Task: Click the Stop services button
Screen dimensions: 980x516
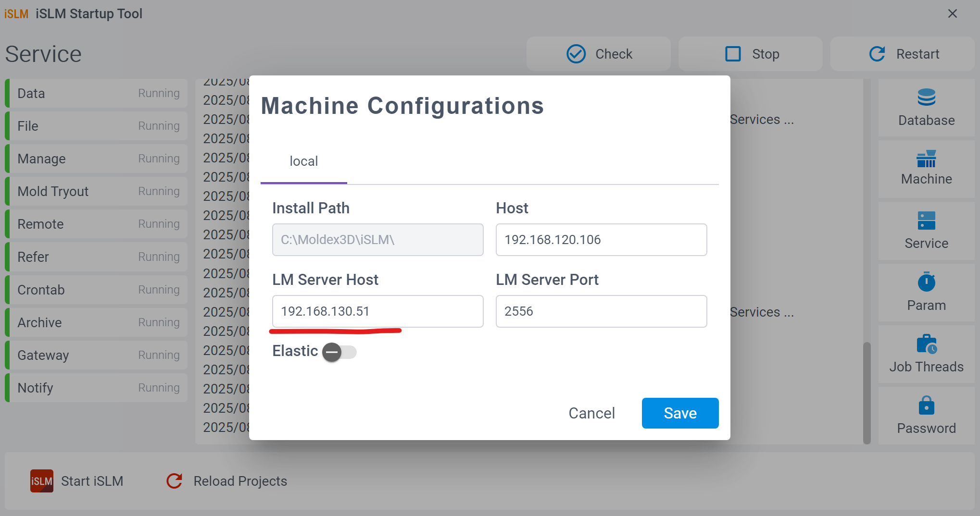Action: click(751, 54)
